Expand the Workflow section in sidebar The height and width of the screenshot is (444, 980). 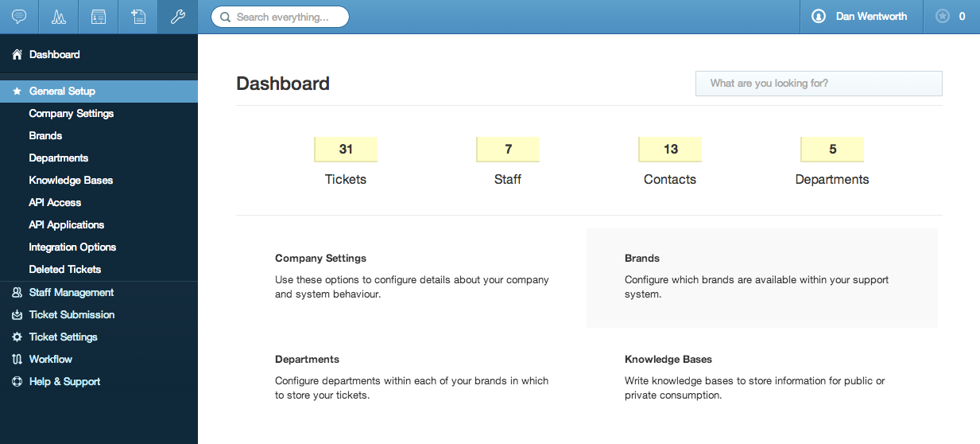pos(99,359)
